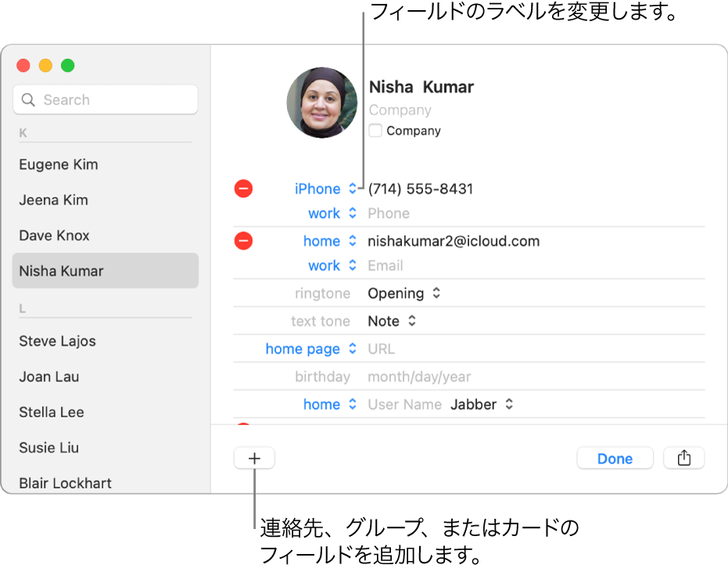Remove the home email address field

pos(243,241)
